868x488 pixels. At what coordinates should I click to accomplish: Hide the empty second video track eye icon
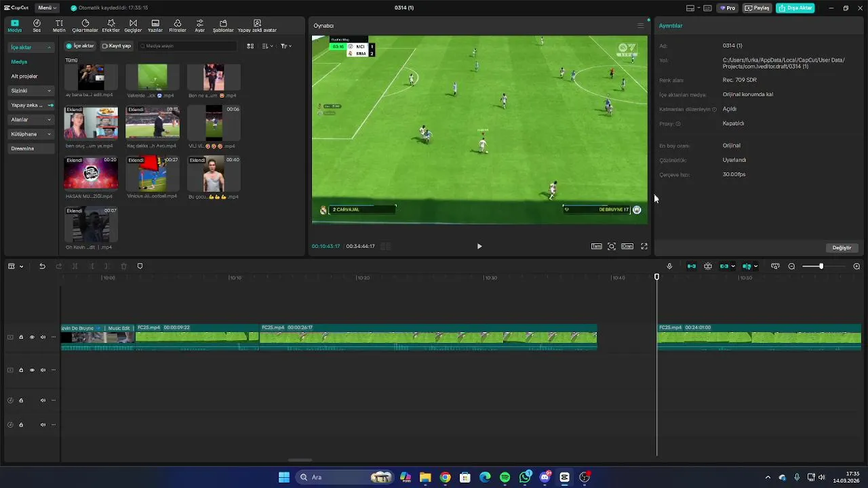[32, 370]
